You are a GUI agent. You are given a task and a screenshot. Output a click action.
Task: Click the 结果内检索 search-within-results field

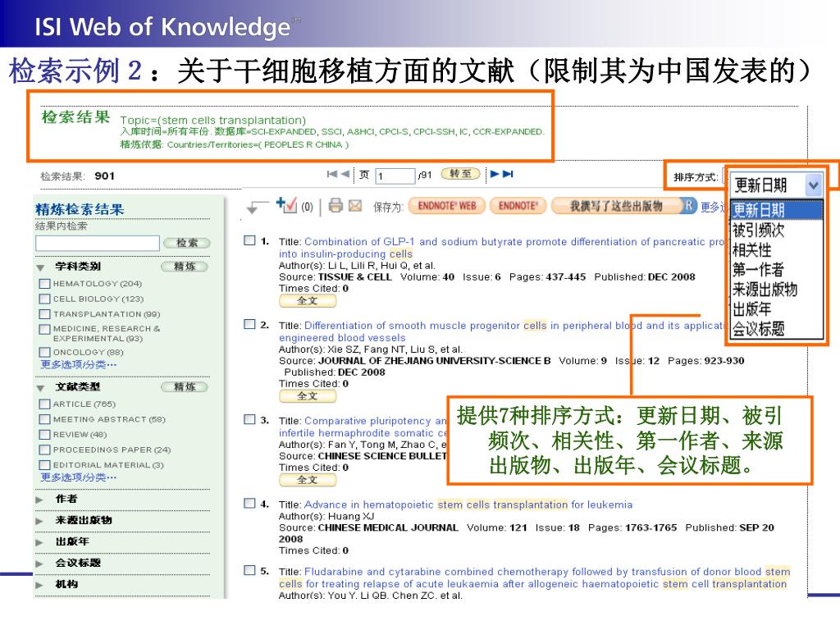click(98, 243)
